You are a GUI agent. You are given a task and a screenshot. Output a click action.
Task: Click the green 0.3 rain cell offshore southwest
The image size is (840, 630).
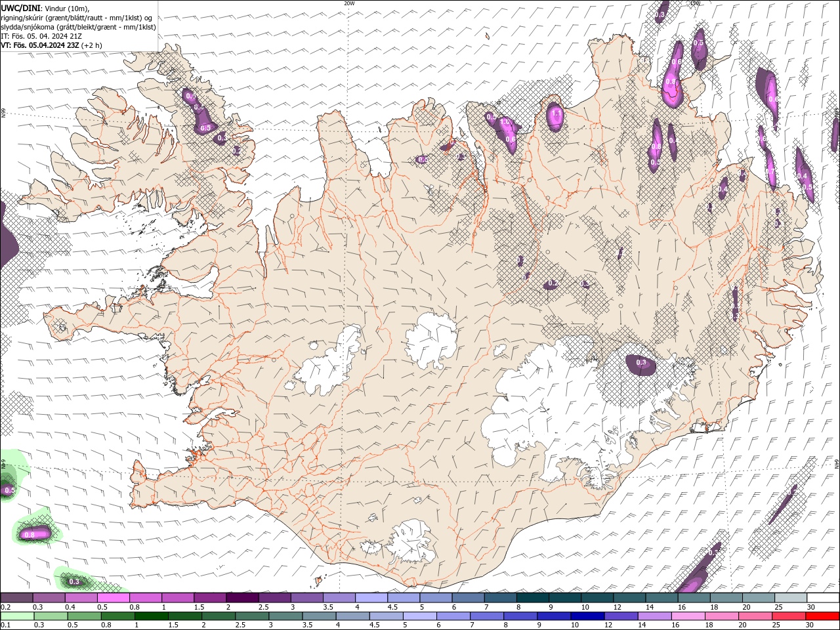73,581
